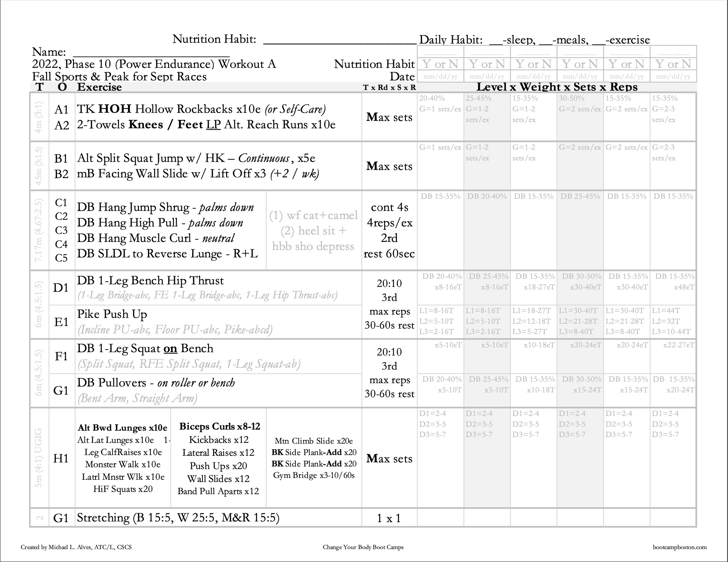Image resolution: width=728 pixels, height=562 pixels.
Task: Click '(Incline PU-abc, Floor PU-abc, Pike-abcd)' note
Action: [x=175, y=329]
